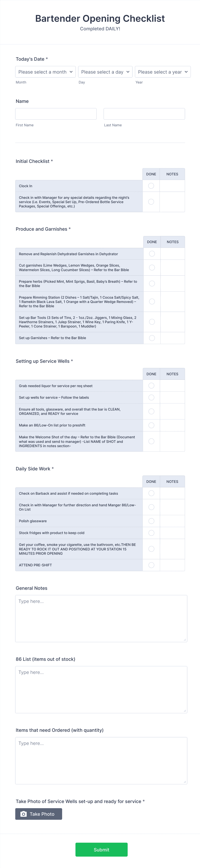Click the Items that need Ordered textarea

click(x=101, y=760)
